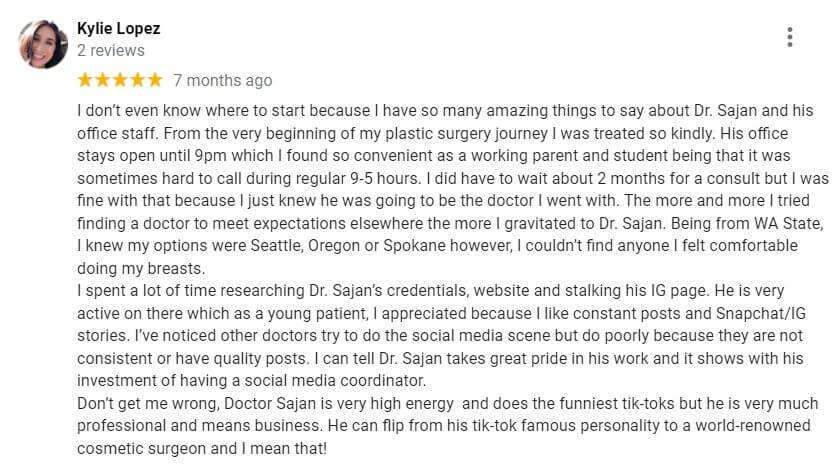Viewport: 835px width, 473px height.
Task: Click the "2 reviews" count
Action: [x=111, y=50]
